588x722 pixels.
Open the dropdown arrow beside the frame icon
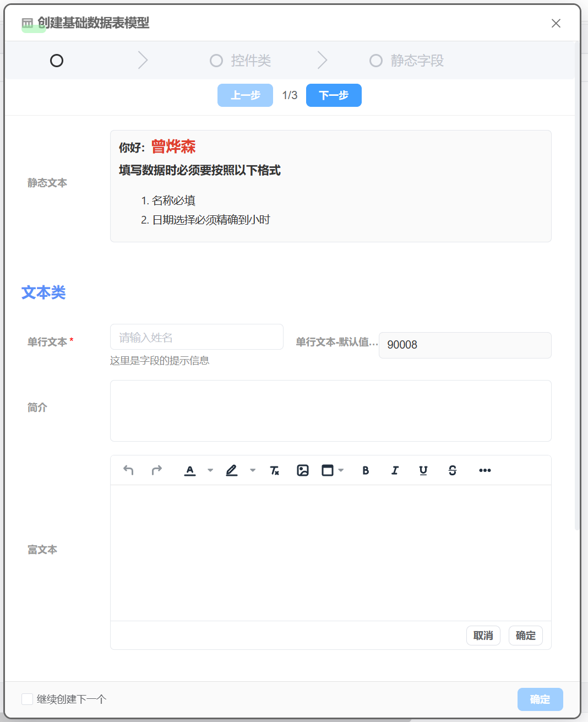pyautogui.click(x=341, y=470)
